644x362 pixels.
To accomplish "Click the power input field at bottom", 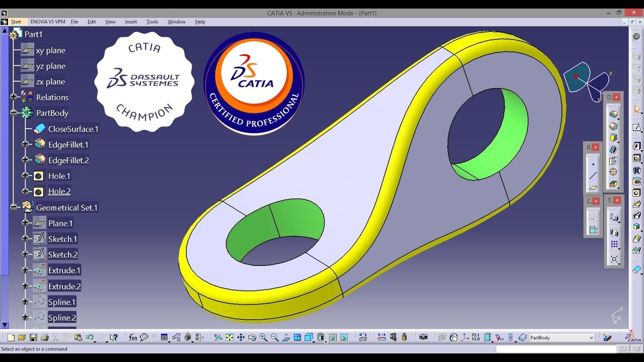I will (556, 349).
